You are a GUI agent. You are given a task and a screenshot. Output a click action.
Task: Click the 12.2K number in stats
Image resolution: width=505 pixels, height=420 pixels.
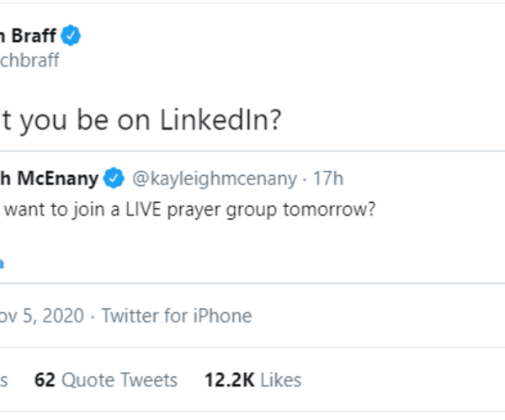pos(229,380)
